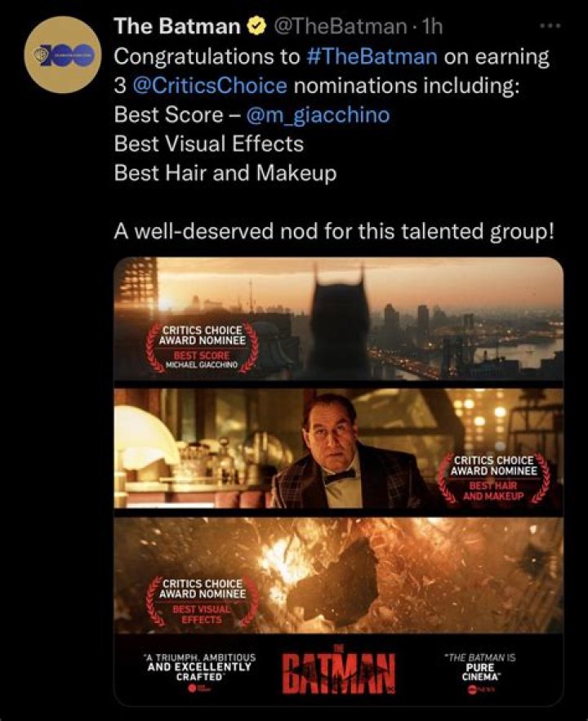Click the red BATMAN movie logo
Screen dimensions: 588x721
point(339,670)
